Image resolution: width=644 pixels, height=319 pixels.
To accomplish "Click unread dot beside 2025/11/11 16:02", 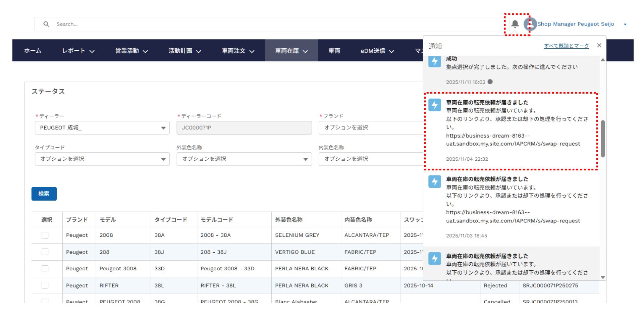I will point(490,82).
